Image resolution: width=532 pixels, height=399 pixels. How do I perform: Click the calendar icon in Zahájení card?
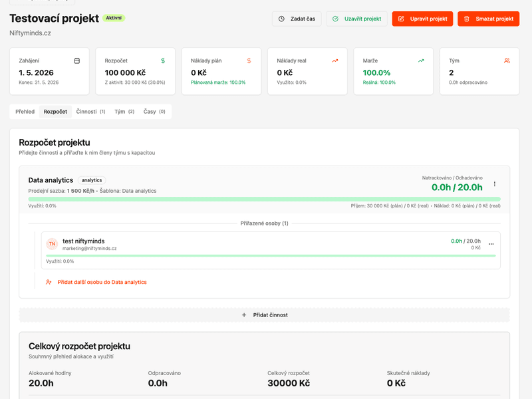tap(77, 61)
